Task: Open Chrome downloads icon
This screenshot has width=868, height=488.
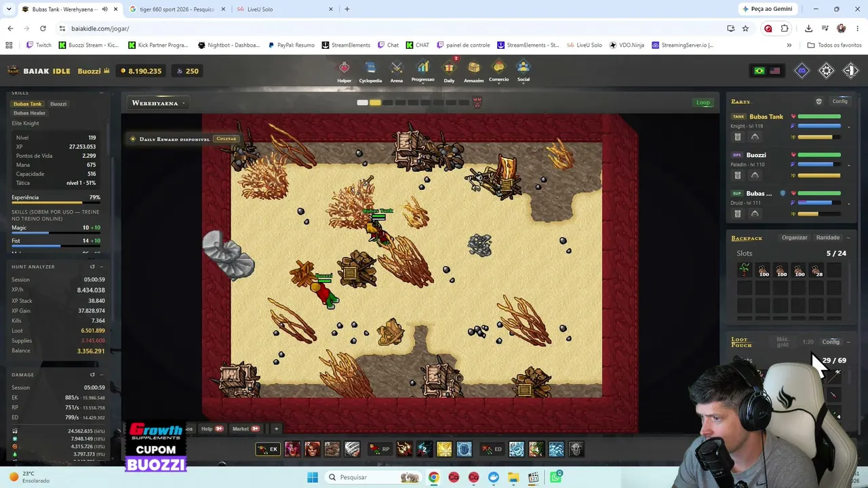Action: pos(808,28)
